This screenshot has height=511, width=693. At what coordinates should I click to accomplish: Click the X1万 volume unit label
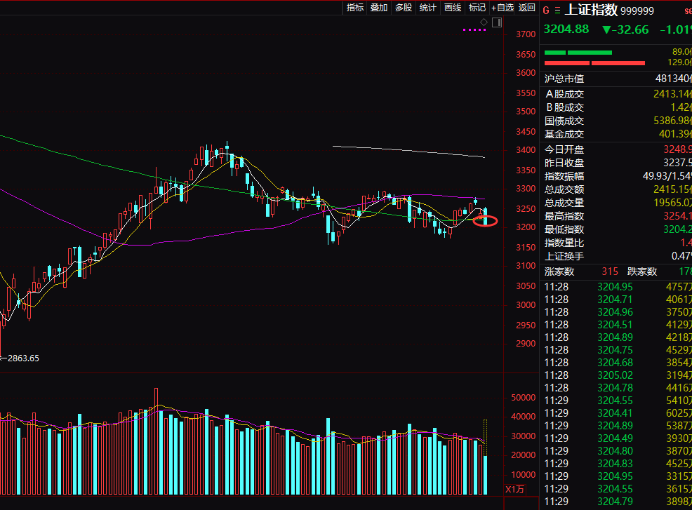pyautogui.click(x=515, y=489)
